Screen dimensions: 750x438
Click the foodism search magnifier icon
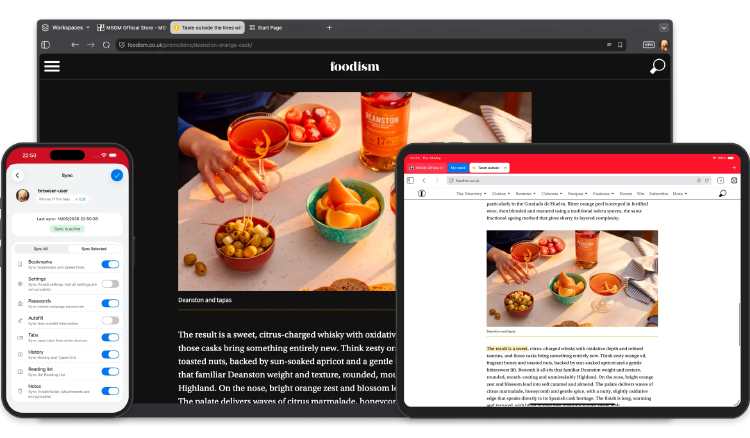(657, 66)
